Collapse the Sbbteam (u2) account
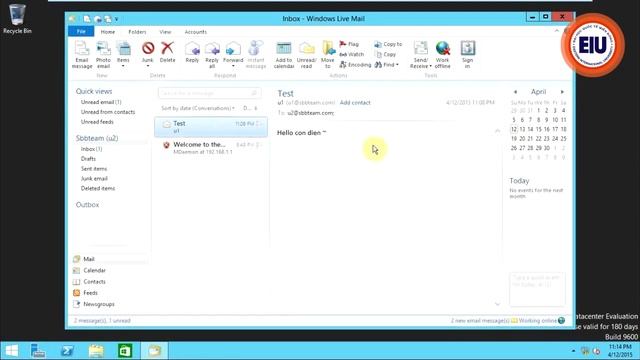Screen dimensions: 640x360 97,138
